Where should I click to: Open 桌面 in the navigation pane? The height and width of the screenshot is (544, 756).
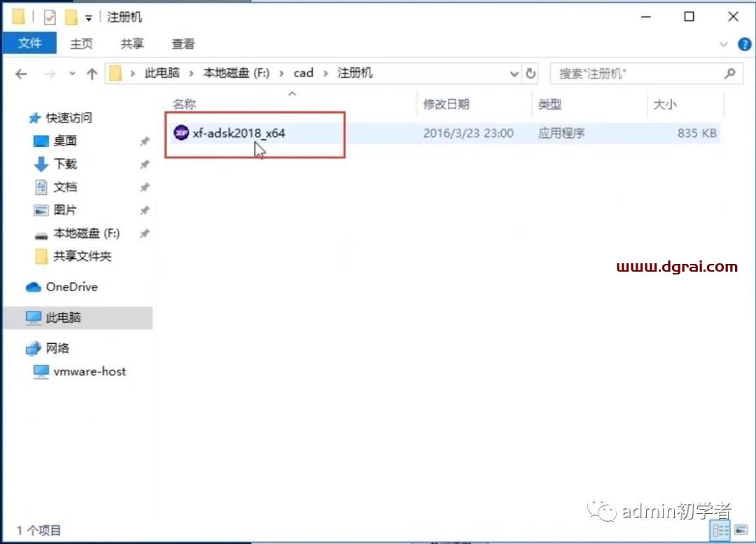tap(65, 141)
